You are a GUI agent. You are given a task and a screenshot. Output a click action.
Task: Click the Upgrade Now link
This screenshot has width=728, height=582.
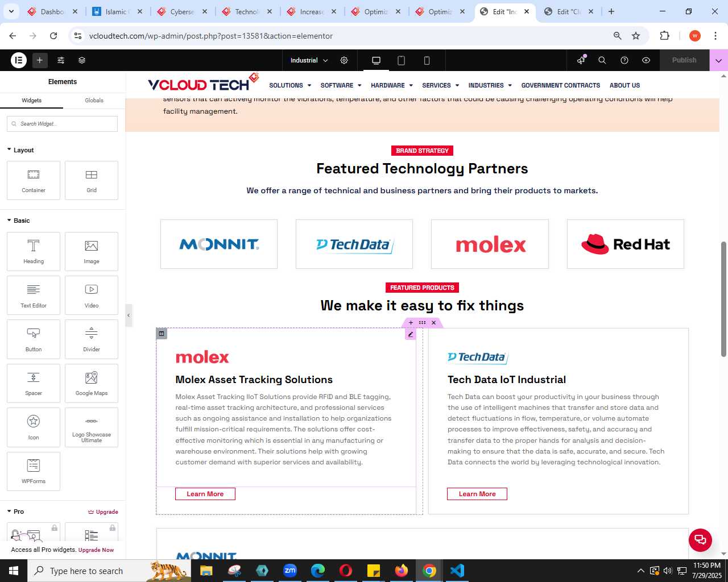tap(96, 550)
